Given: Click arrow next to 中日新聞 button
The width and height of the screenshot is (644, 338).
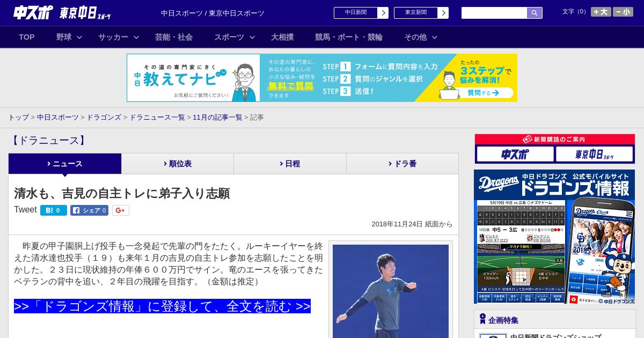Looking at the screenshot, I should [x=383, y=13].
